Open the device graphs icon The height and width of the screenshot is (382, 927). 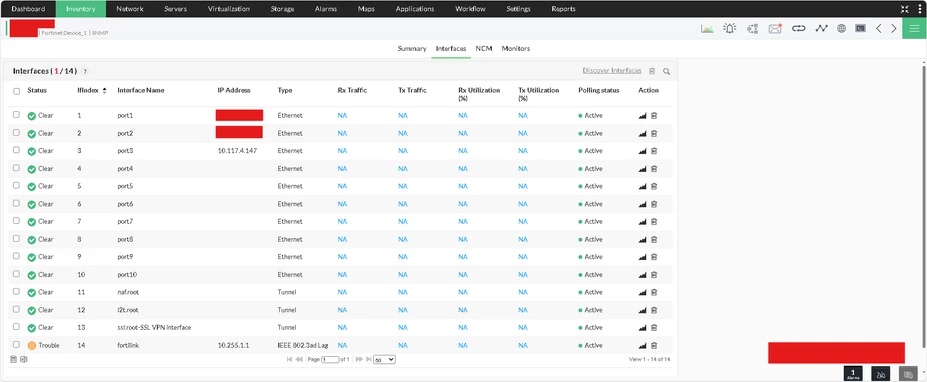[707, 28]
